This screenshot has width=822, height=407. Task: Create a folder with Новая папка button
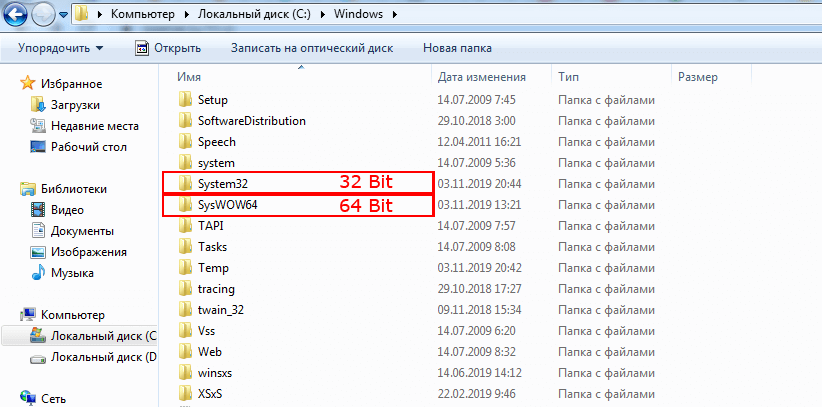pos(457,48)
